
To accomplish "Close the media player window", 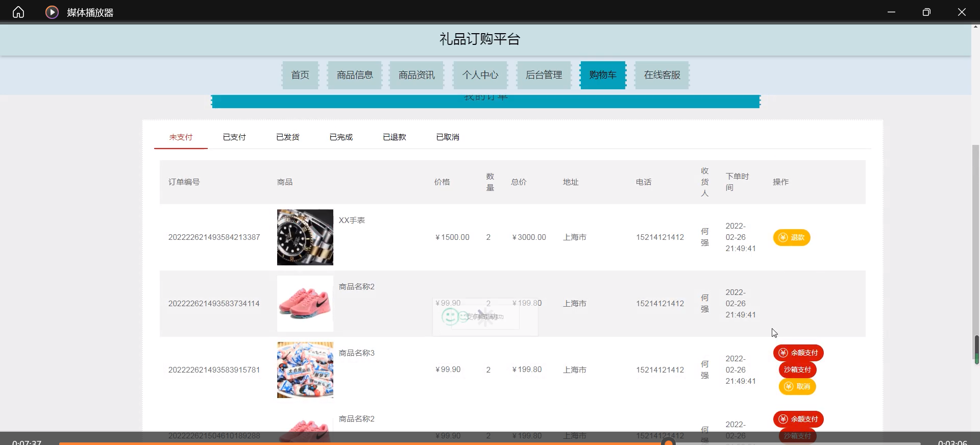I will click(962, 12).
